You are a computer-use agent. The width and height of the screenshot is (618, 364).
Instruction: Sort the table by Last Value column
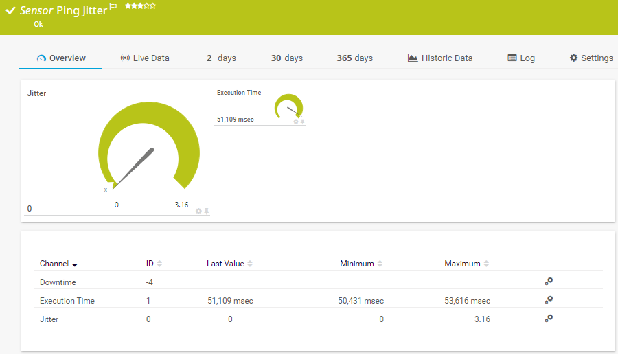point(229,264)
